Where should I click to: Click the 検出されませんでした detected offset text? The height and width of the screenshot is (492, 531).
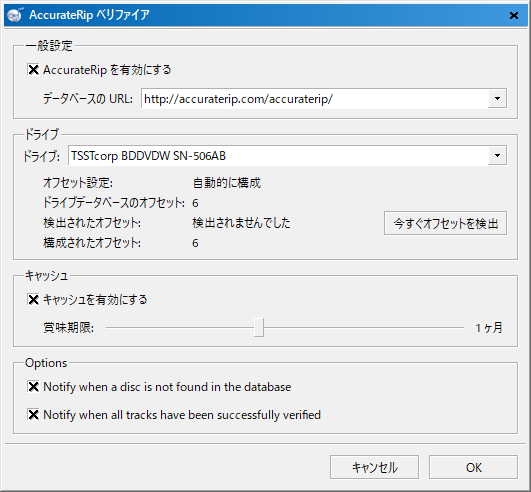tap(241, 223)
